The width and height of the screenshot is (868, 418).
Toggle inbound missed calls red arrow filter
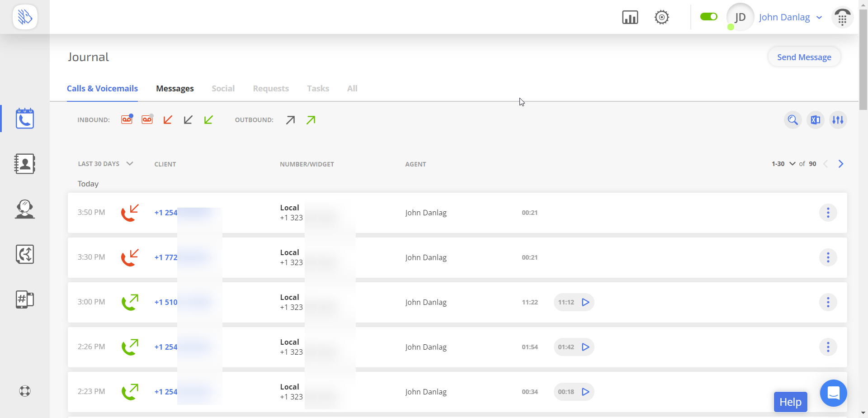click(168, 120)
